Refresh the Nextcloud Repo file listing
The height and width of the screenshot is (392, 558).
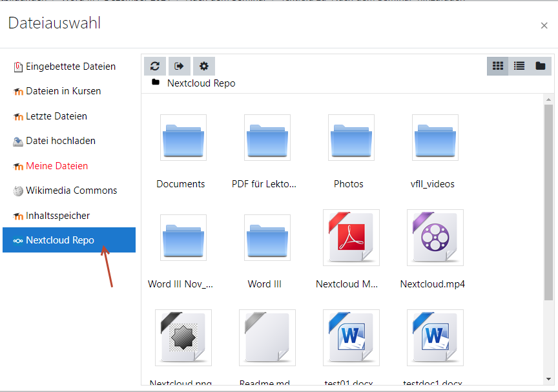click(x=155, y=66)
